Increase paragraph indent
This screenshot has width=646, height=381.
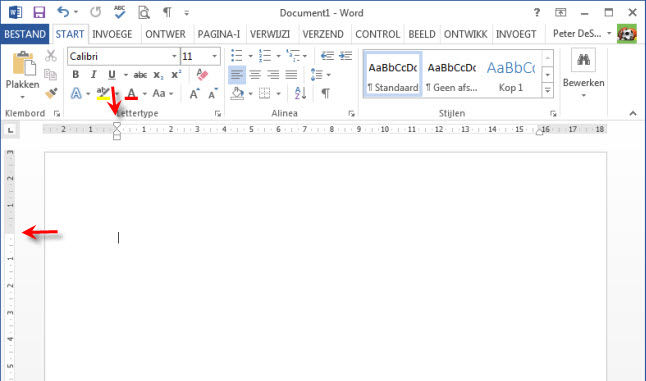tap(345, 55)
